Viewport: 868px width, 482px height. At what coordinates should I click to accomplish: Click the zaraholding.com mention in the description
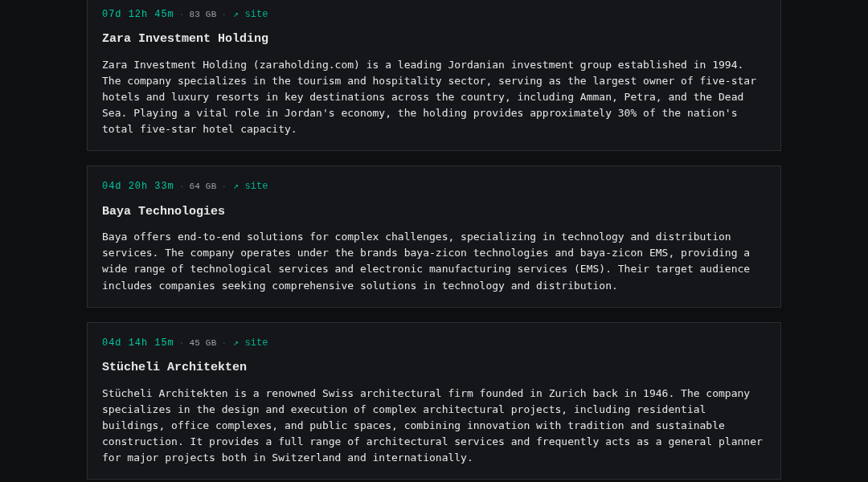point(306,65)
